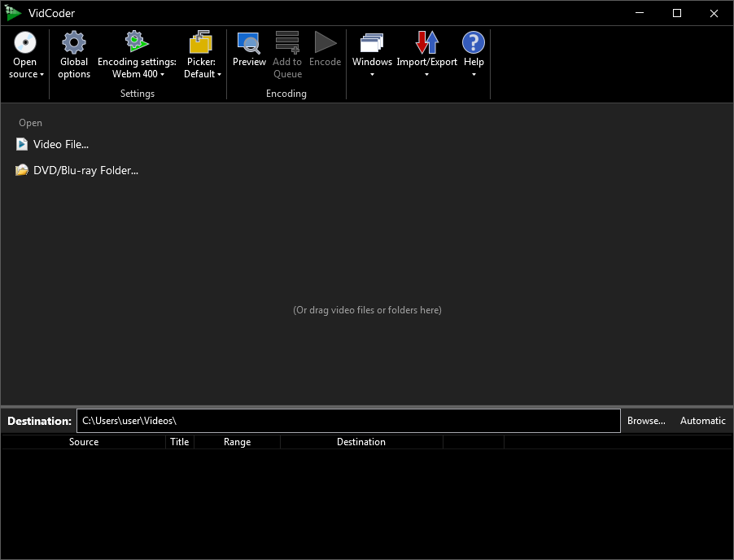The image size is (734, 560).
Task: Click the Preview magnifier icon
Action: pos(249,42)
